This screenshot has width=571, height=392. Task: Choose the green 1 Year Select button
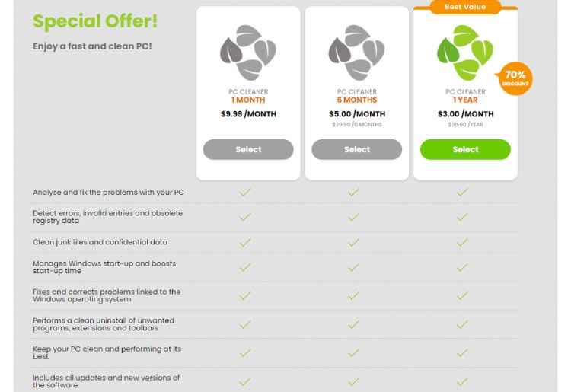click(x=465, y=149)
